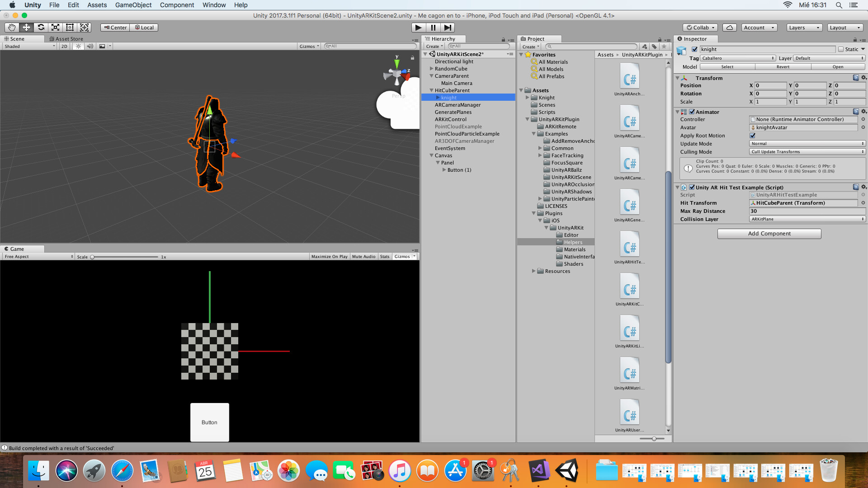Select the Rotate tool
Viewport: 868px width, 488px height.
click(41, 28)
